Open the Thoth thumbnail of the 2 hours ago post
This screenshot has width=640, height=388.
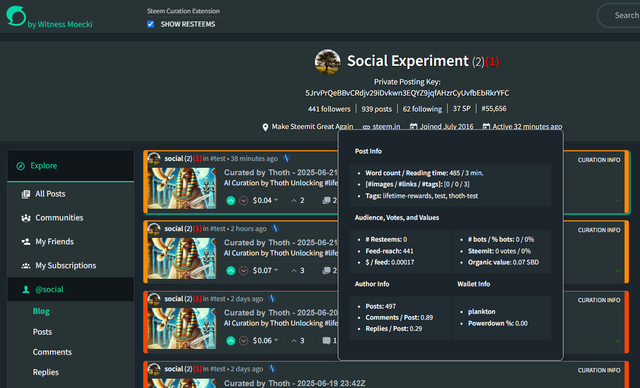click(182, 259)
